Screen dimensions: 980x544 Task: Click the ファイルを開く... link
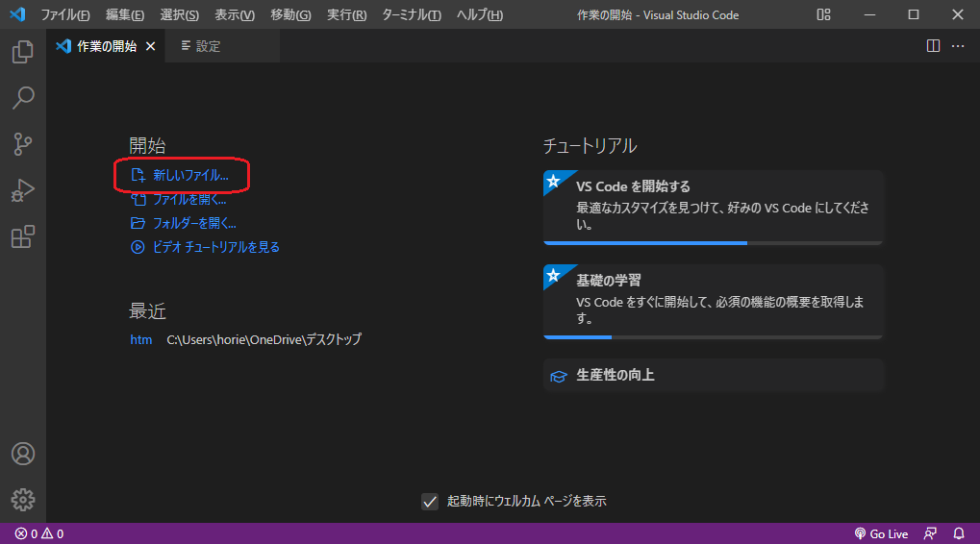[x=178, y=199]
